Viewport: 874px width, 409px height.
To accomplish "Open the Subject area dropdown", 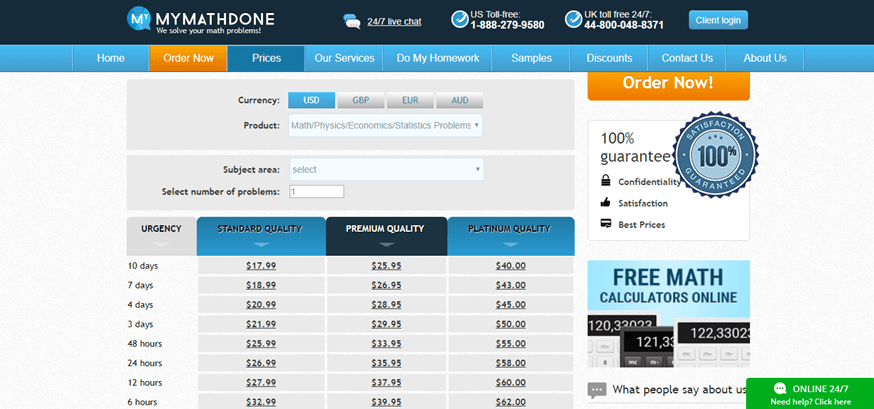I will coord(386,169).
